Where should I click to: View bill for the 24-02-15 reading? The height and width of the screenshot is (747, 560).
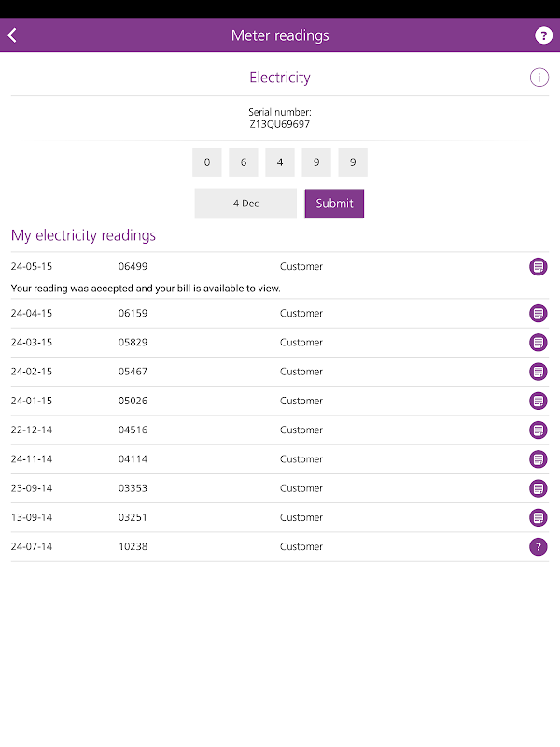pos(539,372)
